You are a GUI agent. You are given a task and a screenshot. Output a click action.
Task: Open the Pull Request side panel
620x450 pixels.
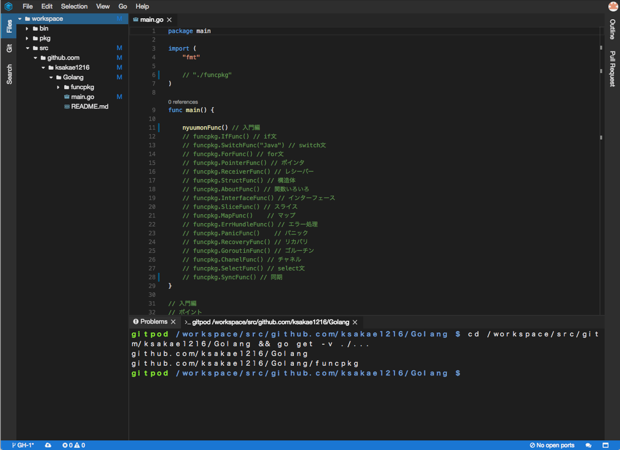612,68
